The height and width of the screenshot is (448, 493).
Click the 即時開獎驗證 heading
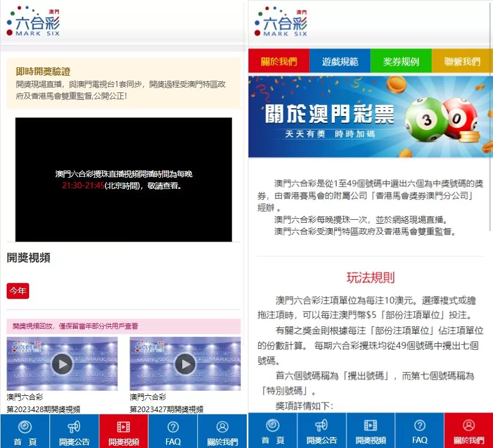point(43,71)
